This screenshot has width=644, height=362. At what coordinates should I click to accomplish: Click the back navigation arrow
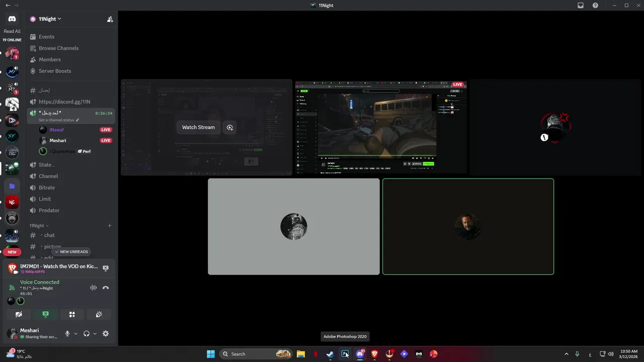pyautogui.click(x=8, y=6)
